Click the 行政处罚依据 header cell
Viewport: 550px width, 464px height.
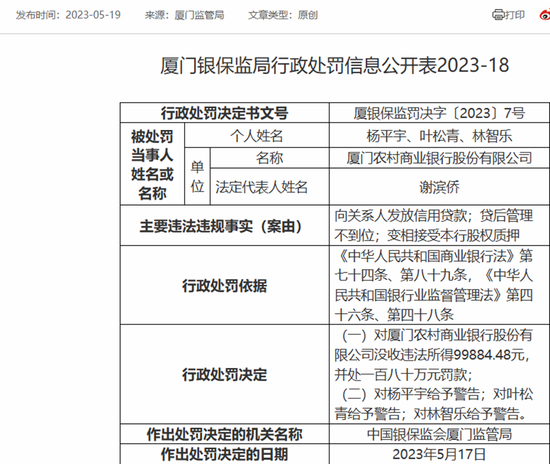(x=224, y=285)
